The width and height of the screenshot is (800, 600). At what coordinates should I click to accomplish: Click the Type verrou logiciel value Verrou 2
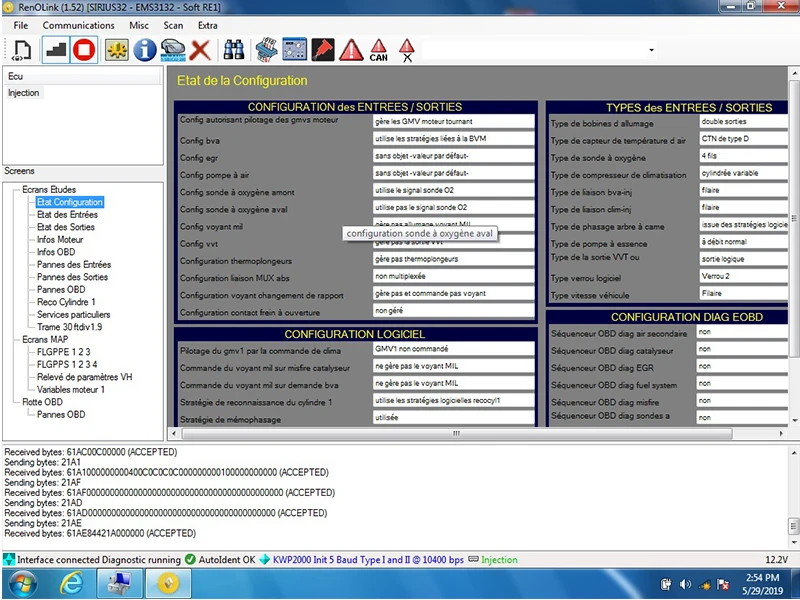click(x=743, y=276)
